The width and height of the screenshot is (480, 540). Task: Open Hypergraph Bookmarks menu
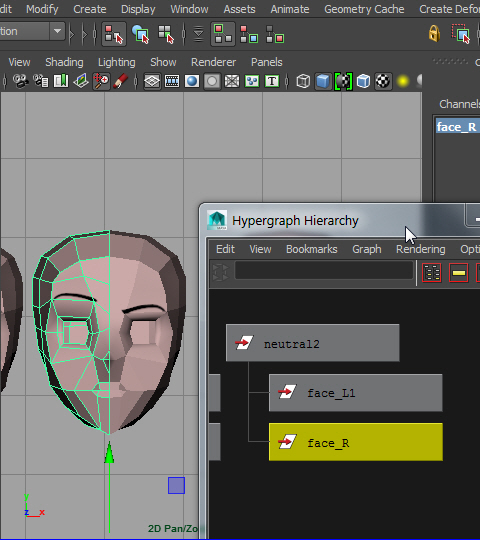coord(312,249)
